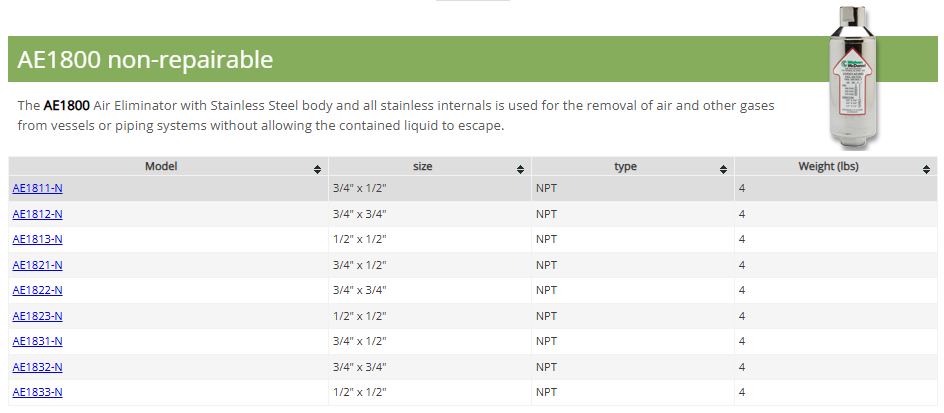Go to AE1813-N product page
944x413 pixels.
coord(37,239)
